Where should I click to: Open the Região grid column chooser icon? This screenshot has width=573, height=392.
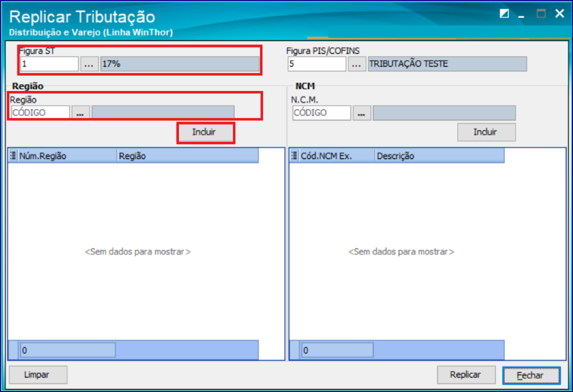[x=13, y=156]
